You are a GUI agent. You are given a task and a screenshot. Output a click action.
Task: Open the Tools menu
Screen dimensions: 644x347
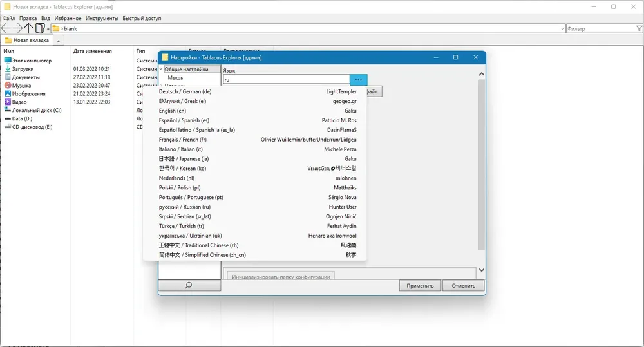(x=102, y=18)
